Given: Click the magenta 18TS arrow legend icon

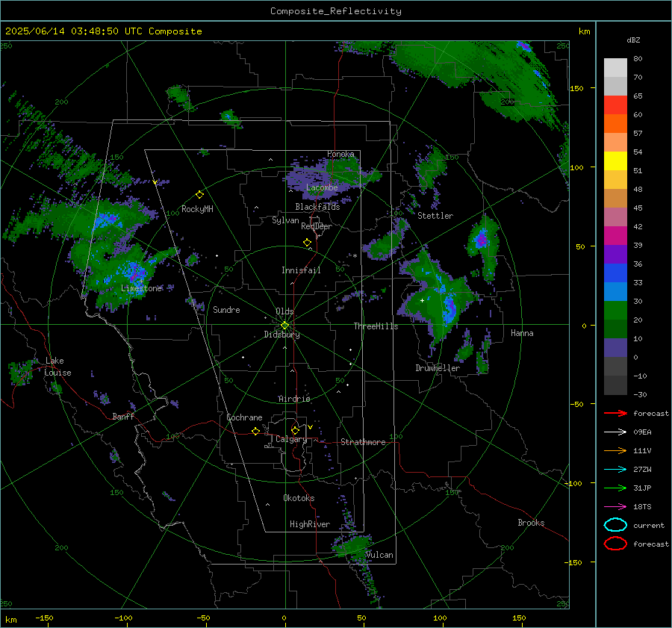Looking at the screenshot, I should coord(615,507).
